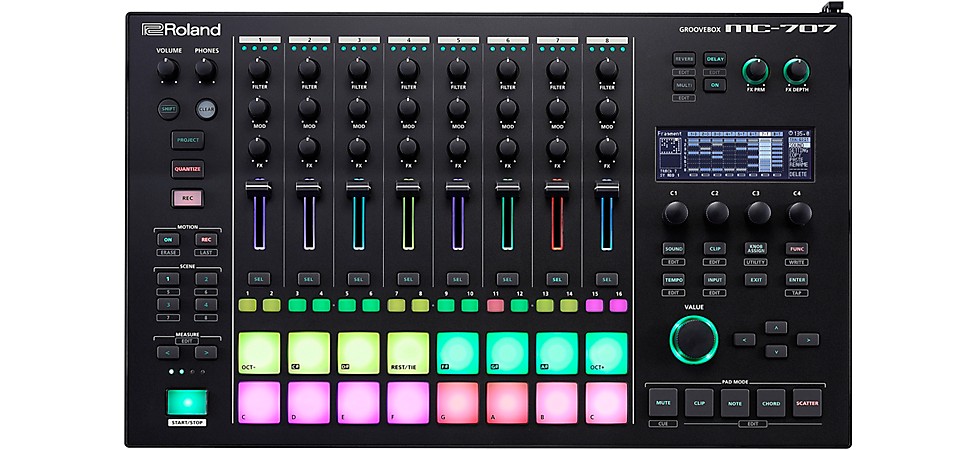This screenshot has height=450, width=976.
Task: Tap the OCT+ pad
Action: click(606, 353)
